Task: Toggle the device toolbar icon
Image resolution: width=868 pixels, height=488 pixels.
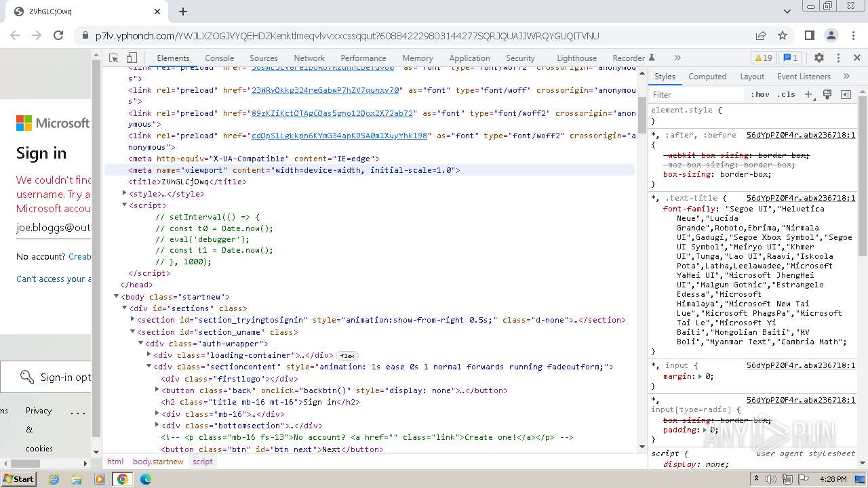Action: point(132,58)
